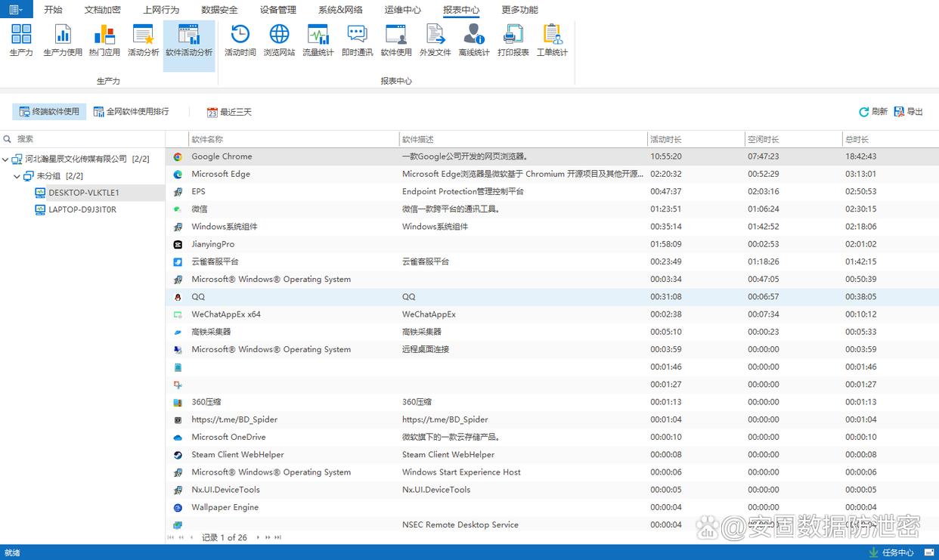Switch to the 运维中心 ribbon tab
Viewport: 939px width, 560px height.
pyautogui.click(x=402, y=10)
